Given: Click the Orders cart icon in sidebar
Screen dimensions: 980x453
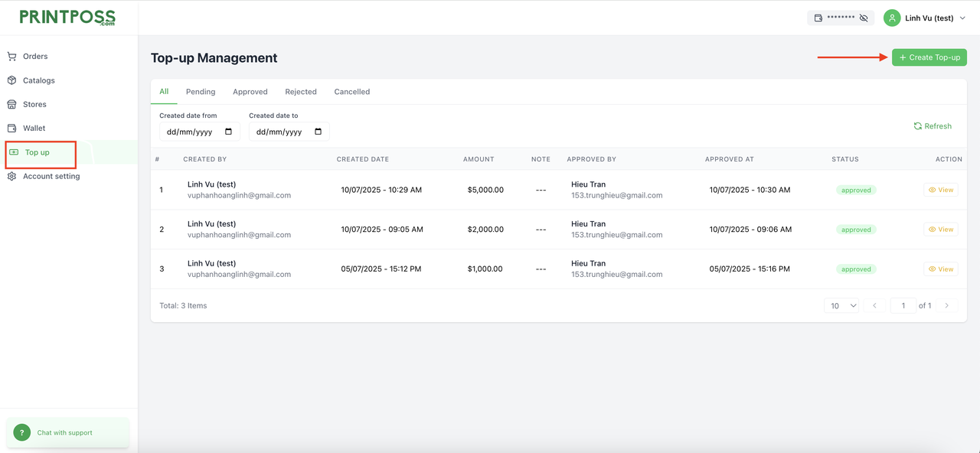Looking at the screenshot, I should coord(11,57).
